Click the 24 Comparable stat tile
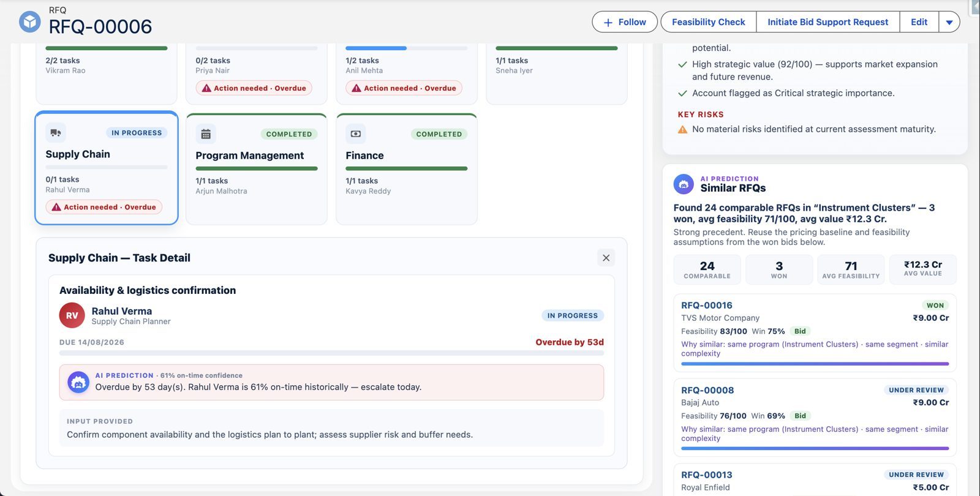 click(x=707, y=269)
